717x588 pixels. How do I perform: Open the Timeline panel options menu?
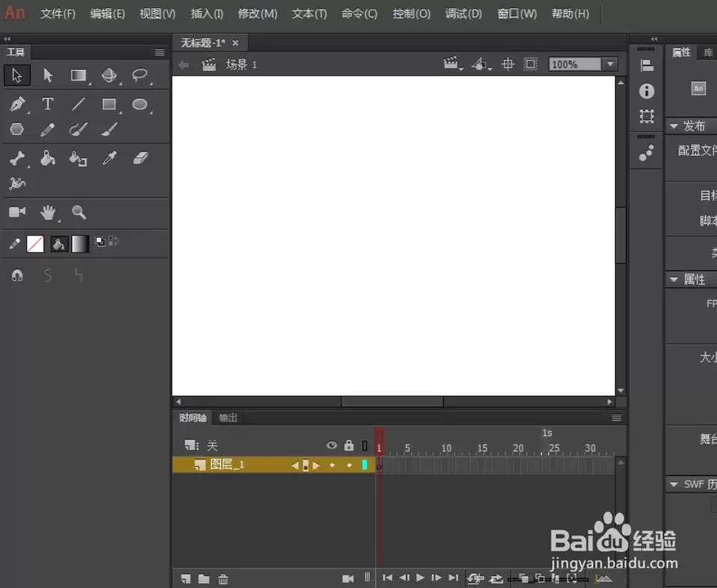(x=616, y=418)
